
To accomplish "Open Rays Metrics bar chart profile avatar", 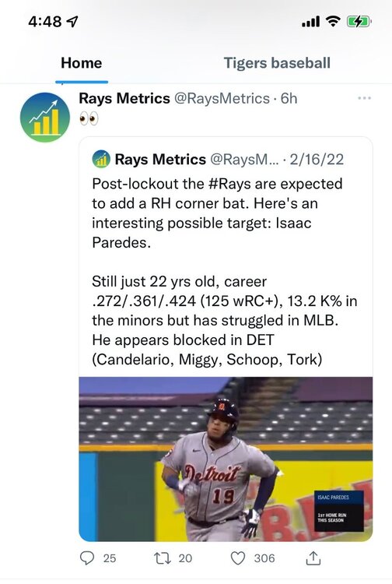I will (45, 118).
